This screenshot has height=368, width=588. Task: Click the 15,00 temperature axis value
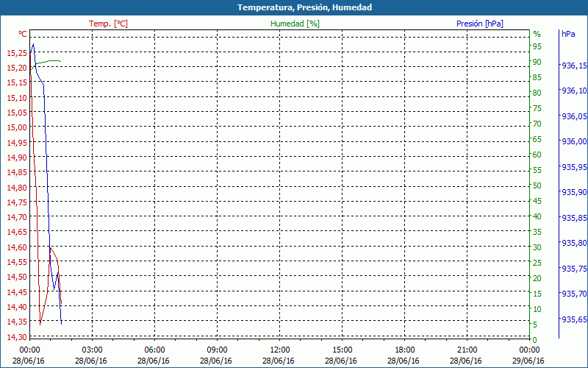tap(17, 127)
